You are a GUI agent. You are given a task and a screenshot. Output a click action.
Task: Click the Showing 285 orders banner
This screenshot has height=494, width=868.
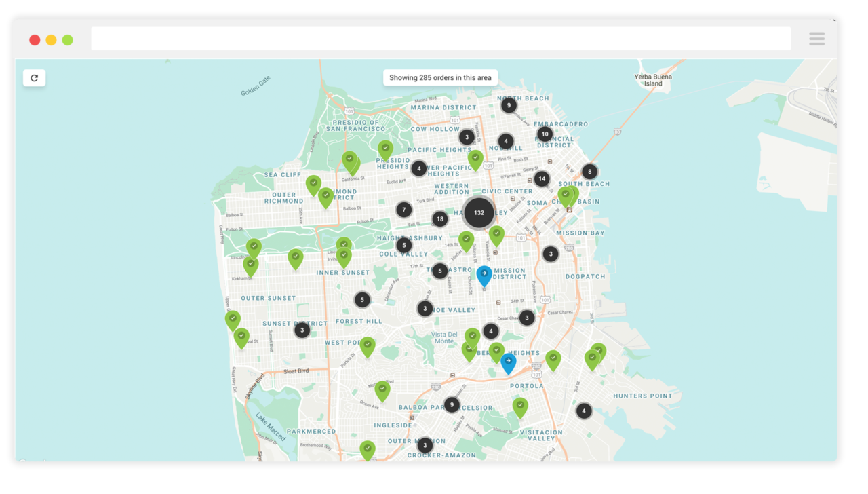[440, 77]
